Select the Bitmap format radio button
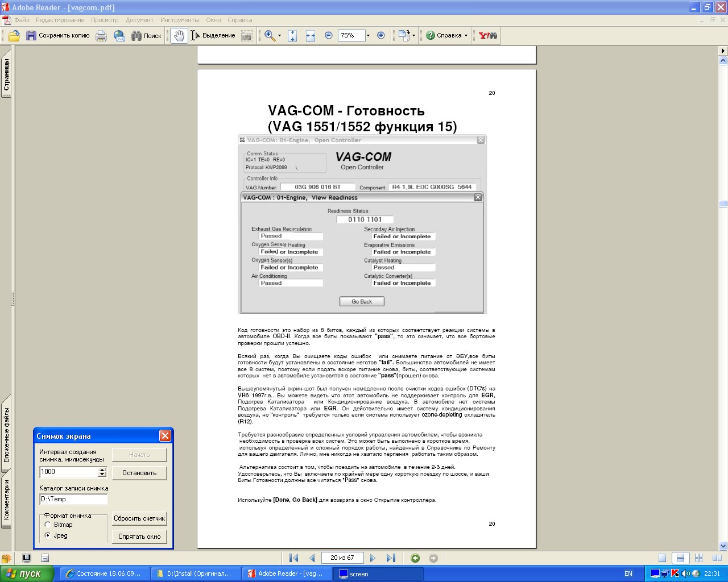728x582 pixels. click(48, 525)
